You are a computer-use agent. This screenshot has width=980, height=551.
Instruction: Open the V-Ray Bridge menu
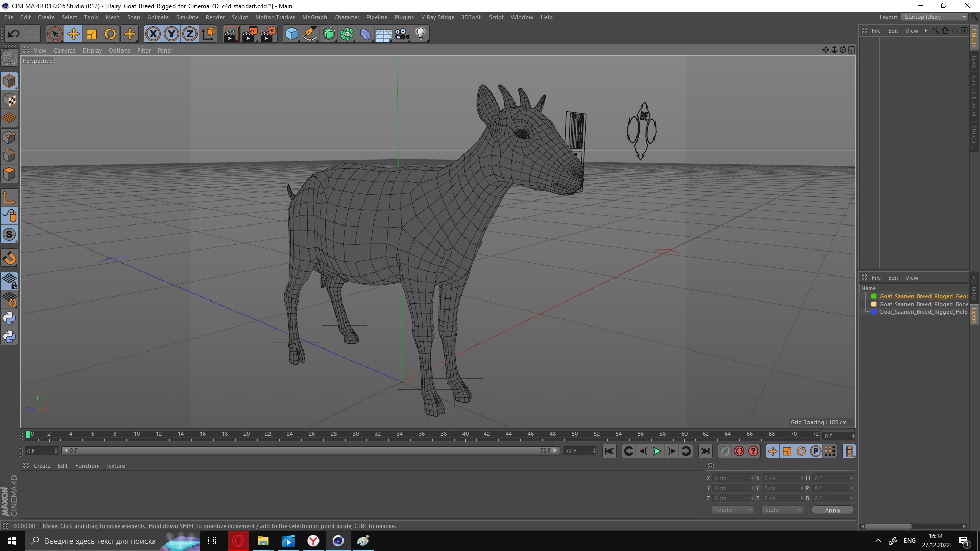point(437,17)
